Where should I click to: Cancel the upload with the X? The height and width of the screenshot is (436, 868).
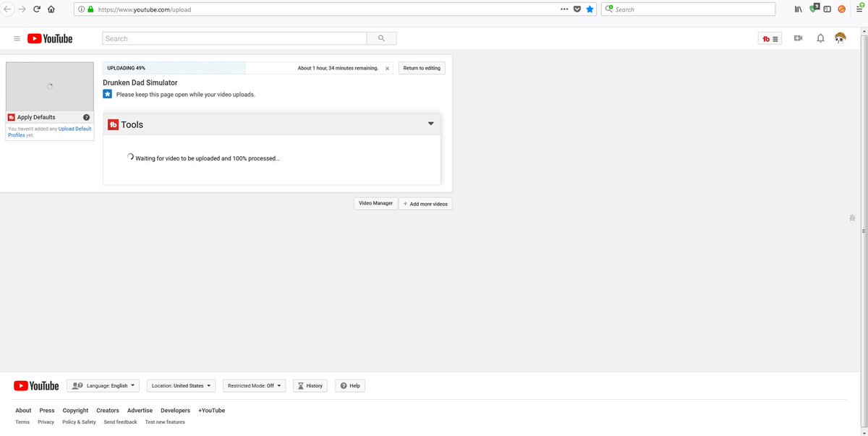coord(387,68)
